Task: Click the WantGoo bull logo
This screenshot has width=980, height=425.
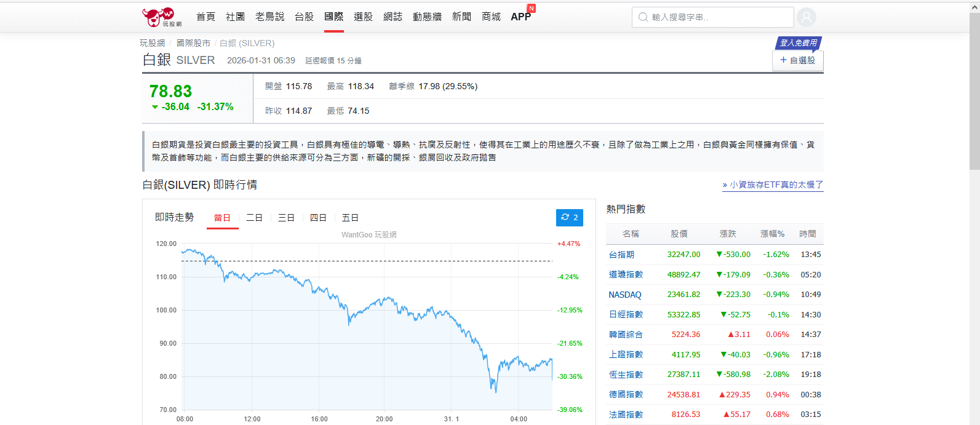Action: click(x=161, y=17)
